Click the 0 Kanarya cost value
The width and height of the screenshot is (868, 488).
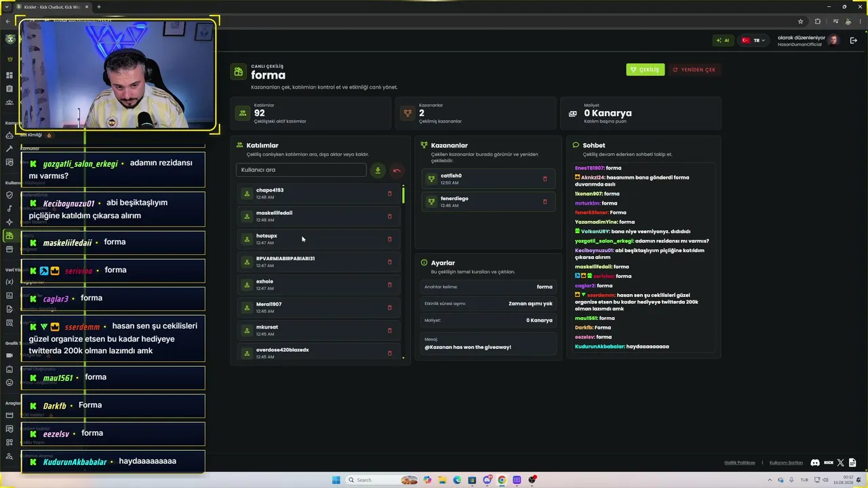608,113
